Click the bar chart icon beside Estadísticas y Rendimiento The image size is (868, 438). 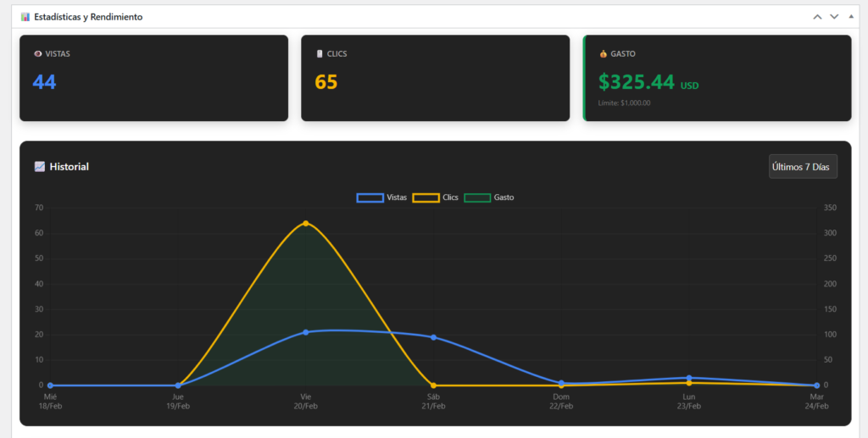25,17
